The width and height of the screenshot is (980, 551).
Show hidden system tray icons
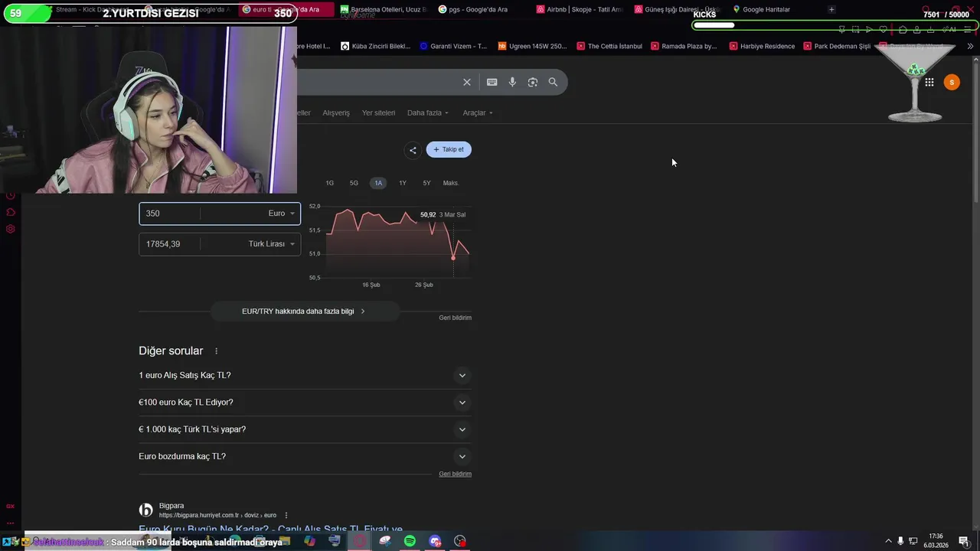[888, 541]
